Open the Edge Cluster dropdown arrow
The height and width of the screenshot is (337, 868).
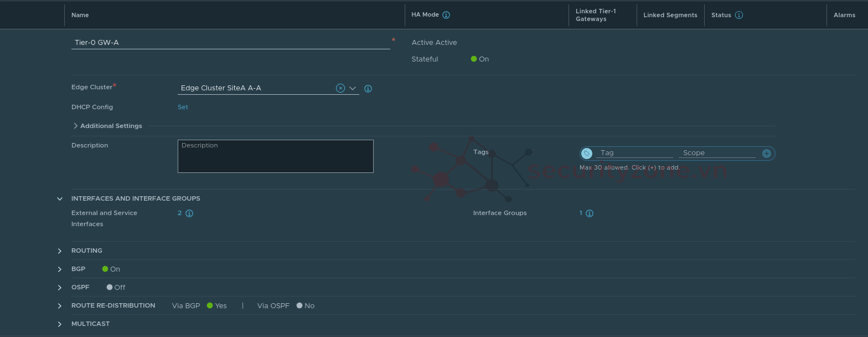353,88
